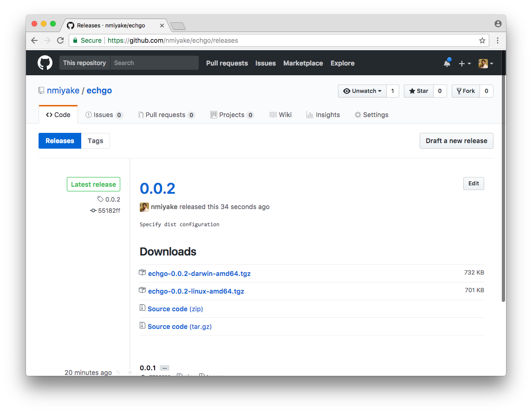Click the address bar URL
Image resolution: width=532 pixels, height=413 pixels.
pos(173,40)
